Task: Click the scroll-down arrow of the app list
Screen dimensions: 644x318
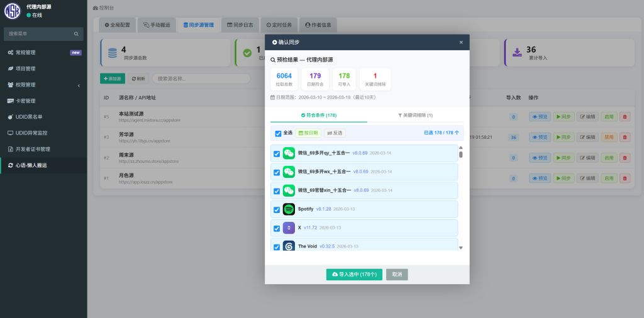Action: [x=460, y=248]
